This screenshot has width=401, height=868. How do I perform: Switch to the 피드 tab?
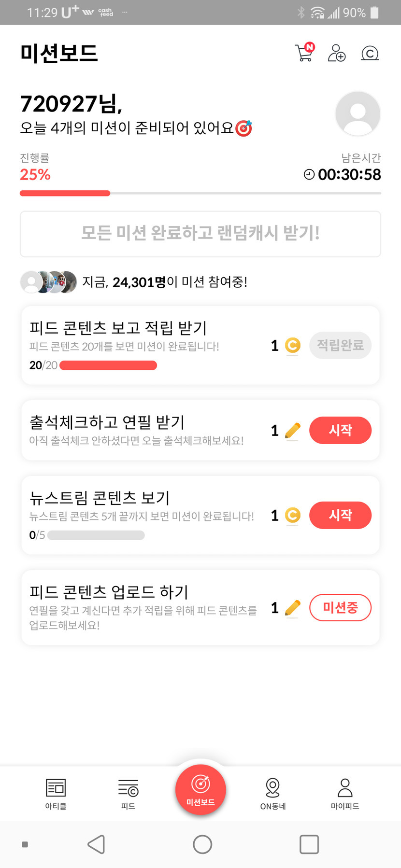point(128,793)
